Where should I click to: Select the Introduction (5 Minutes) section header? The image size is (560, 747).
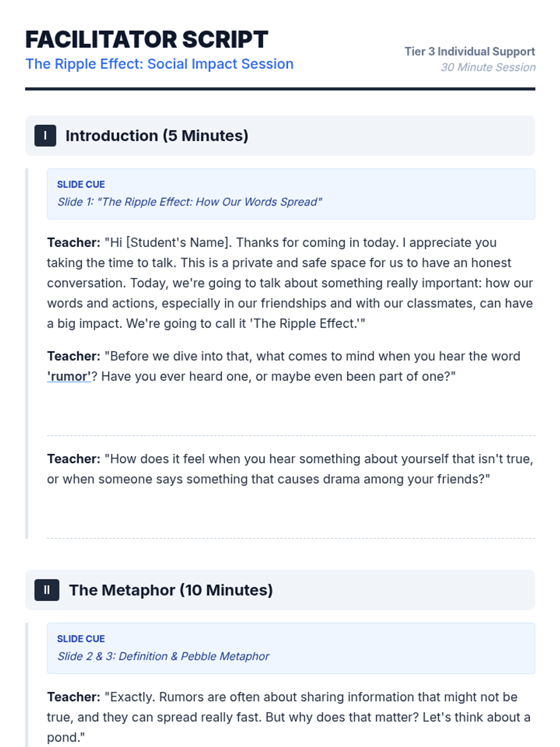tap(156, 136)
